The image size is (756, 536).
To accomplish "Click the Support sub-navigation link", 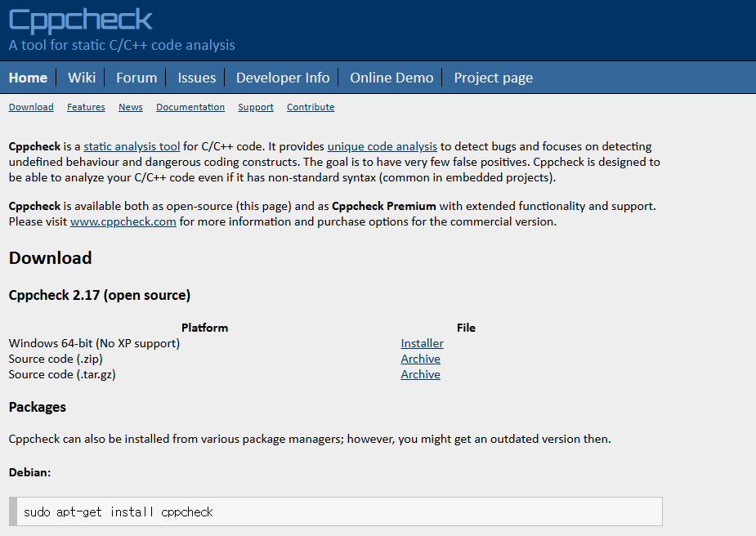I will click(x=256, y=107).
